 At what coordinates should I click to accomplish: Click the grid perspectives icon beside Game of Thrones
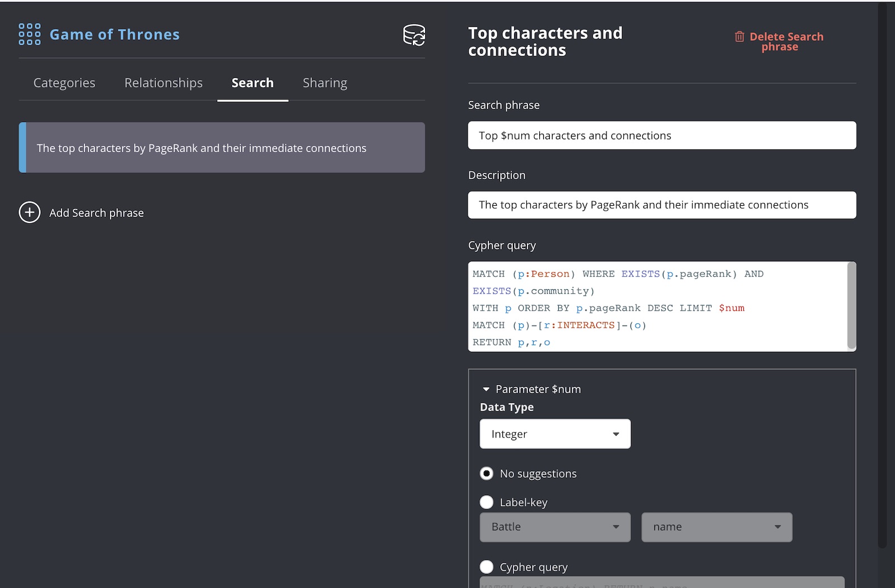30,34
